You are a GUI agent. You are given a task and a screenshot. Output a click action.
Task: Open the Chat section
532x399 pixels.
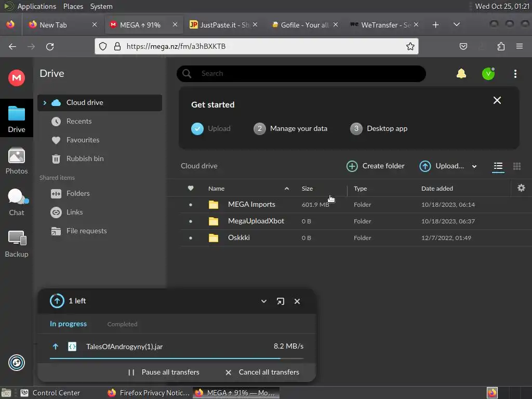click(x=16, y=203)
